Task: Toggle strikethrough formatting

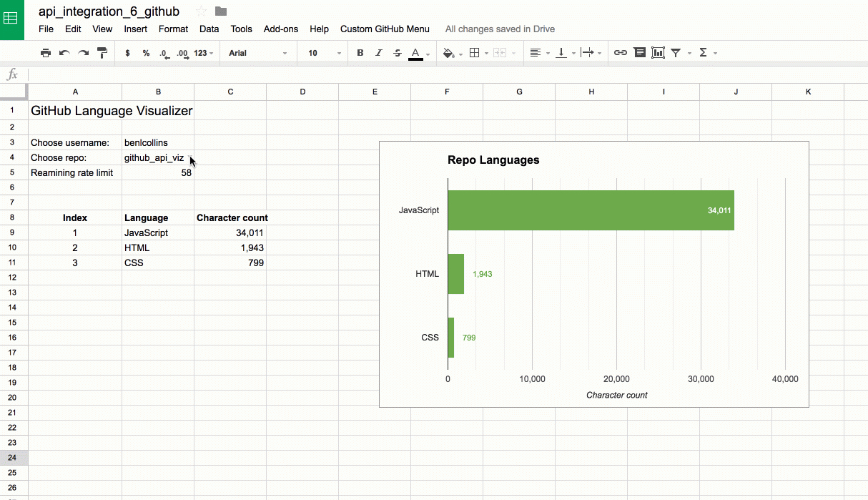Action: [x=397, y=52]
